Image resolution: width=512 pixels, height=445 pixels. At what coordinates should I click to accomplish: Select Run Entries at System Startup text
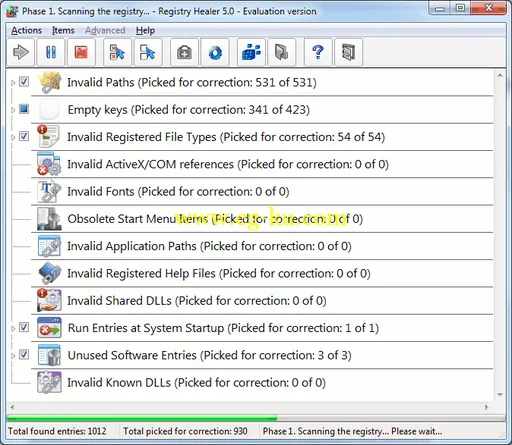coord(223,328)
